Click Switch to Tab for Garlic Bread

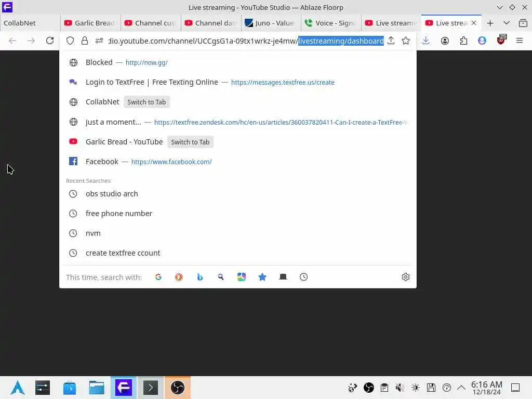[190, 142]
